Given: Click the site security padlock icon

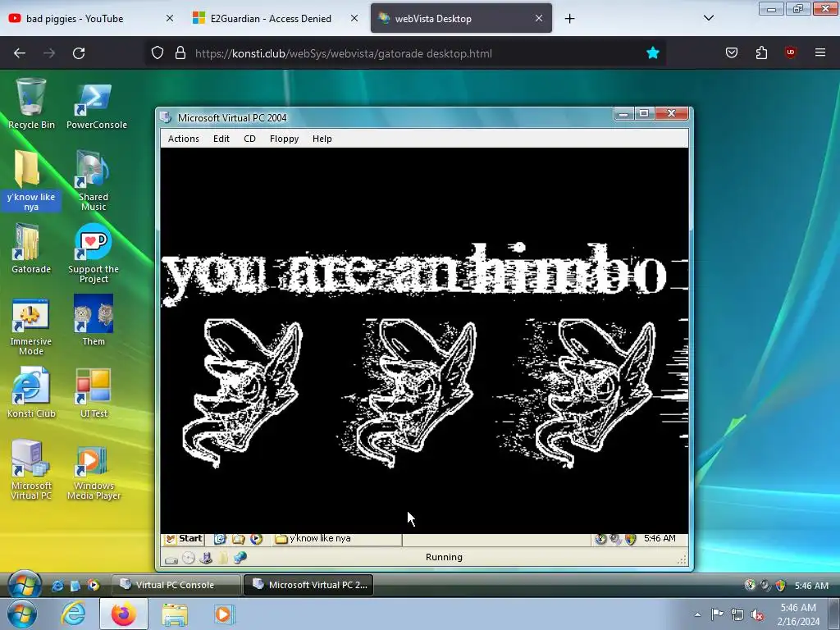Looking at the screenshot, I should pyautogui.click(x=180, y=53).
